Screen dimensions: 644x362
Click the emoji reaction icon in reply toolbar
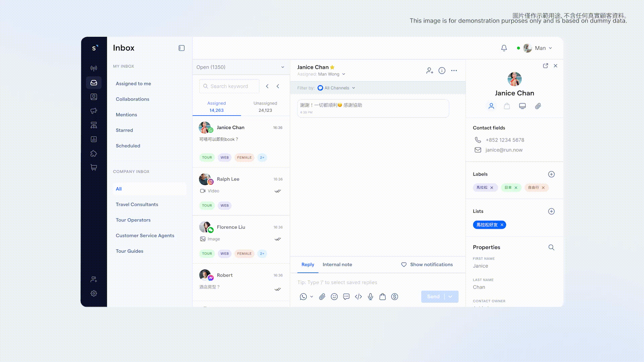[x=334, y=296]
